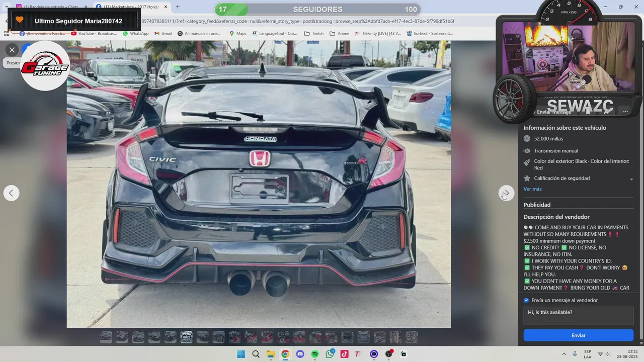Open Spotify from the taskbar
The height and width of the screenshot is (362, 644).
pos(315,354)
